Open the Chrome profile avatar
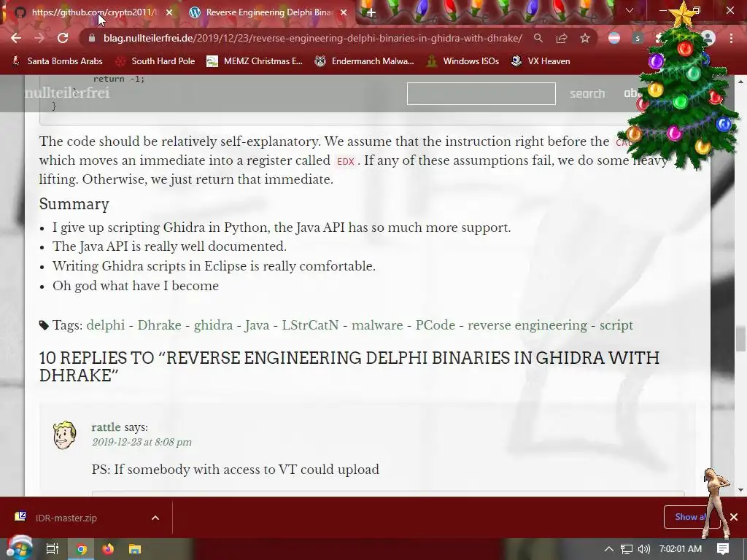 pos(708,38)
